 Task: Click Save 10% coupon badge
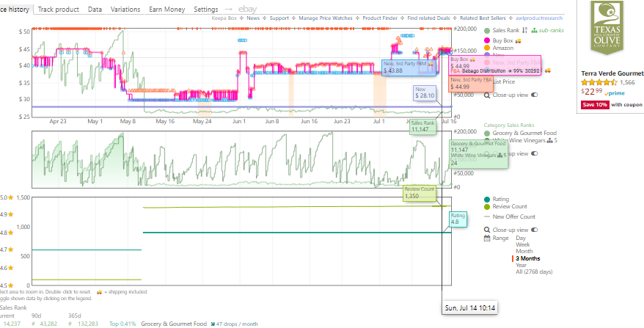tap(595, 105)
